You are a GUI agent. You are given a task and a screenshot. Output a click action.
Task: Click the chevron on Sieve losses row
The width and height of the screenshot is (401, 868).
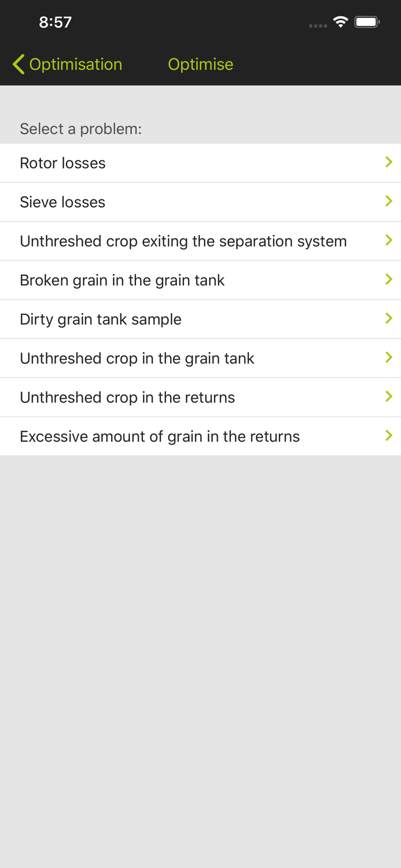[389, 201]
